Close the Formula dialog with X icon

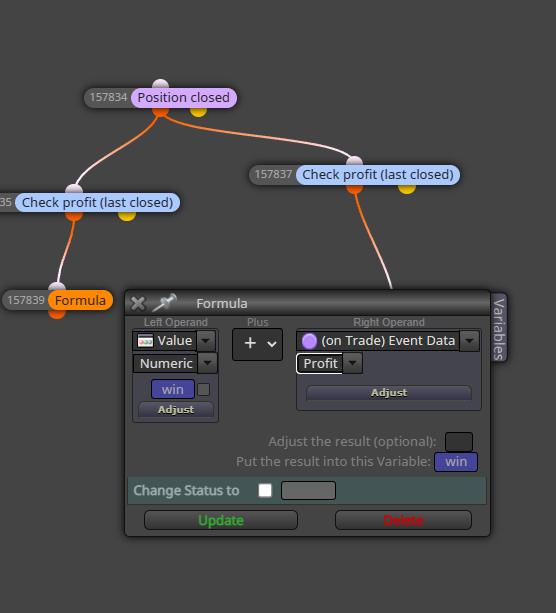tap(138, 303)
